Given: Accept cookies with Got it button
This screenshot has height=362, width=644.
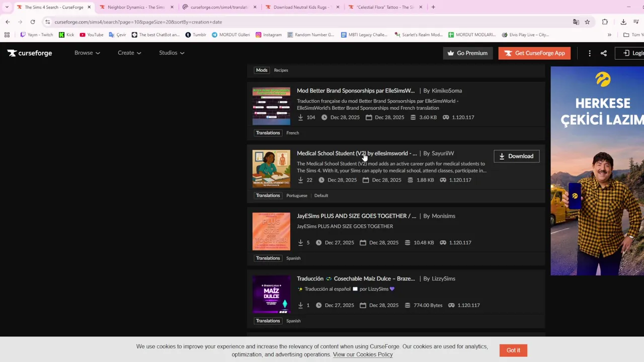Looking at the screenshot, I should [513, 350].
